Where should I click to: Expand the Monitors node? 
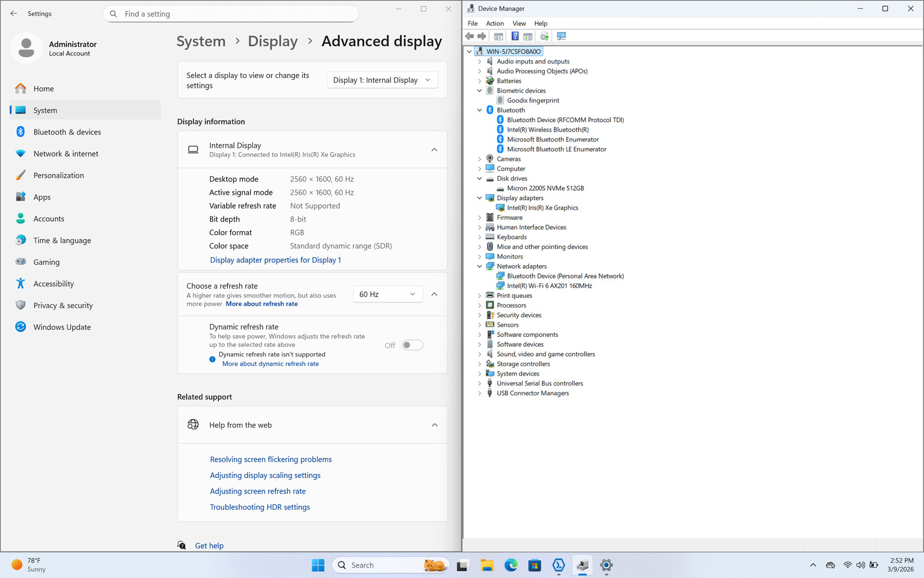(x=479, y=257)
